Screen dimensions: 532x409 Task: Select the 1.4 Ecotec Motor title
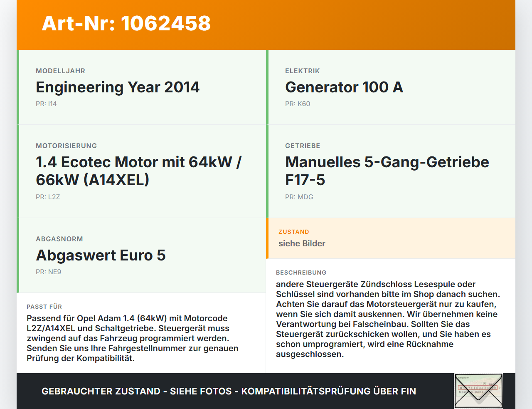click(x=139, y=171)
